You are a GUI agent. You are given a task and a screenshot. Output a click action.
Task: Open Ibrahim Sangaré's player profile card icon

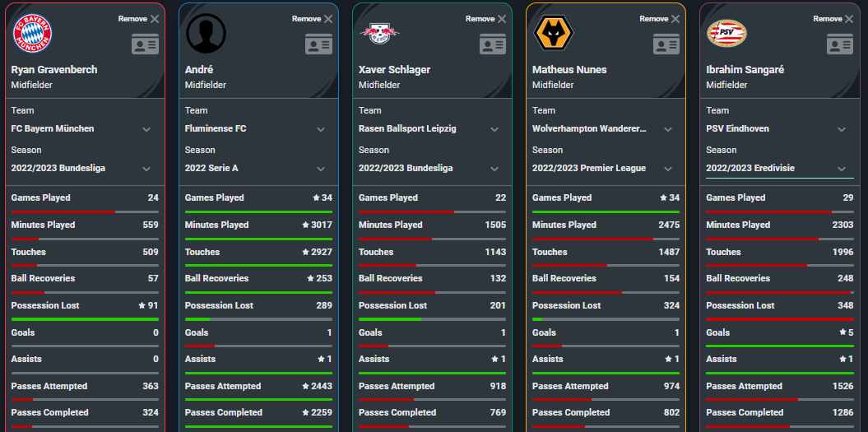coord(839,44)
